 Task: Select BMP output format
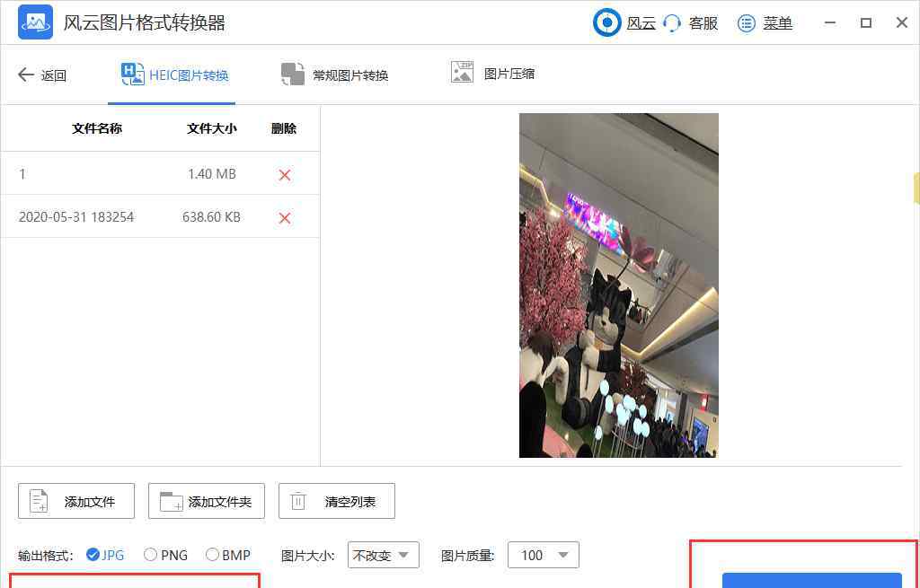click(x=227, y=555)
